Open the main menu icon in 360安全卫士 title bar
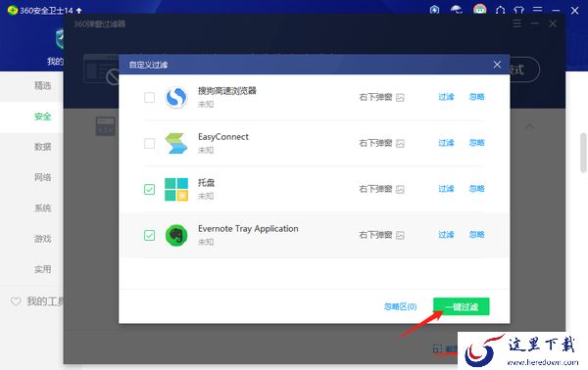 [537, 10]
